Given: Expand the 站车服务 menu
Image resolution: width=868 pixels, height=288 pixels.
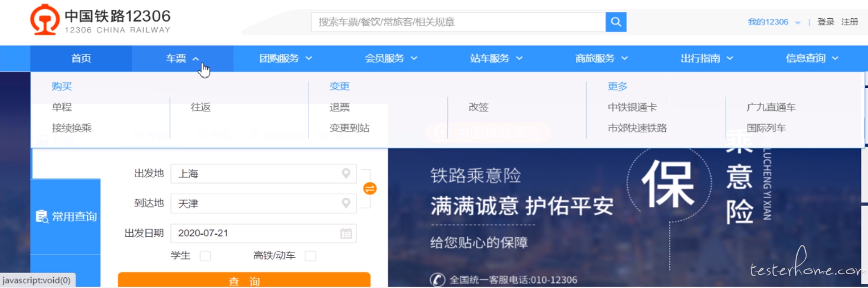Looking at the screenshot, I should click(x=496, y=58).
